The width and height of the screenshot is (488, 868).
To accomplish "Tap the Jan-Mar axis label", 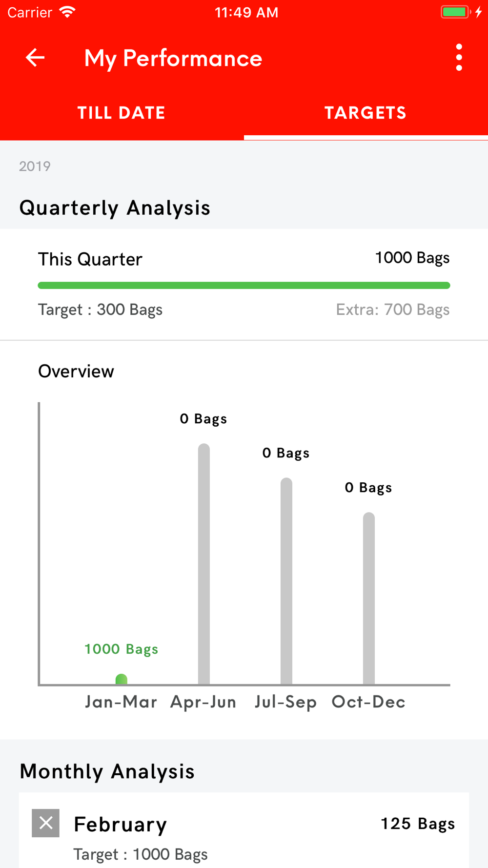I will point(121,702).
